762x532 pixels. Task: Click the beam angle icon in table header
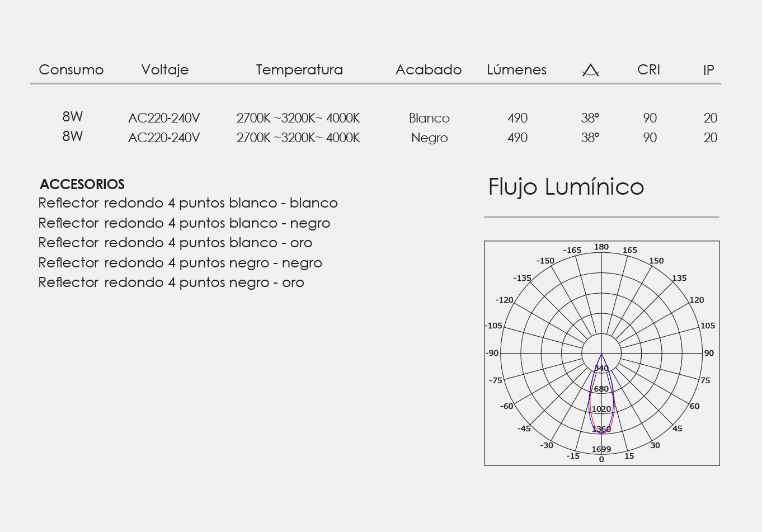pyautogui.click(x=590, y=70)
